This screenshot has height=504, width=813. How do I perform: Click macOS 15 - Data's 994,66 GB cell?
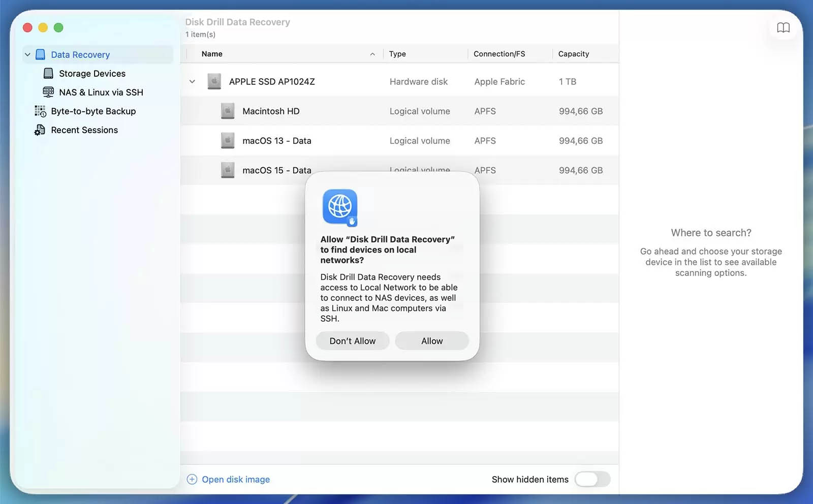pyautogui.click(x=581, y=170)
